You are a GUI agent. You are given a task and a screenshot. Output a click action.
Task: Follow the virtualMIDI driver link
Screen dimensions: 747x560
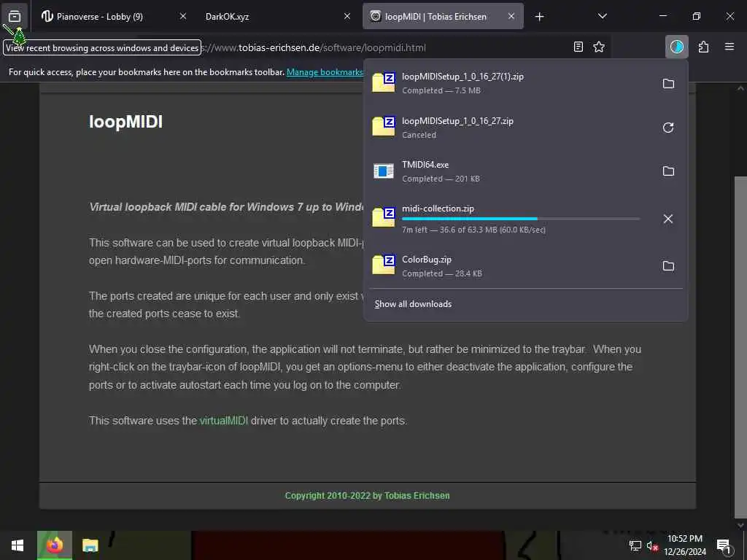pyautogui.click(x=223, y=421)
